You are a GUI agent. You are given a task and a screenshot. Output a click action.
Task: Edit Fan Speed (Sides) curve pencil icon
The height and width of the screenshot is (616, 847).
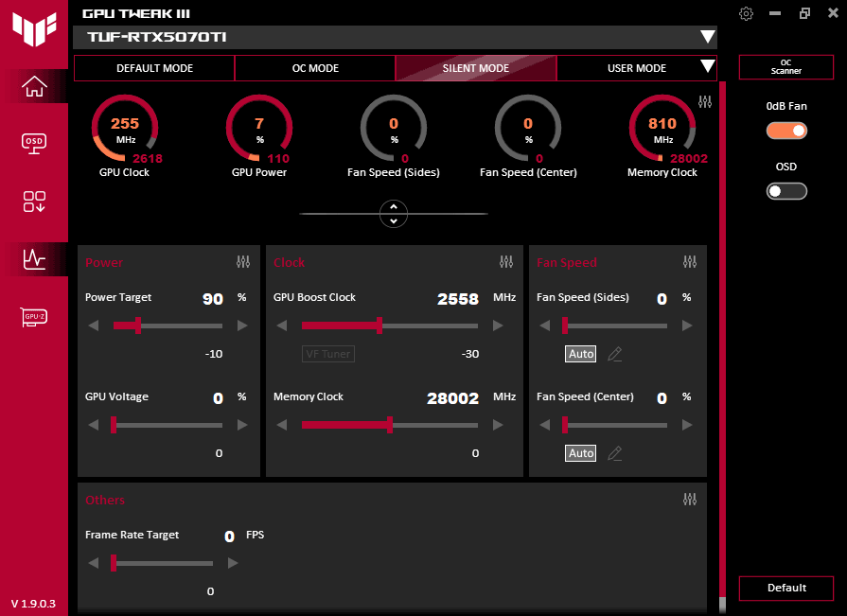tap(615, 354)
